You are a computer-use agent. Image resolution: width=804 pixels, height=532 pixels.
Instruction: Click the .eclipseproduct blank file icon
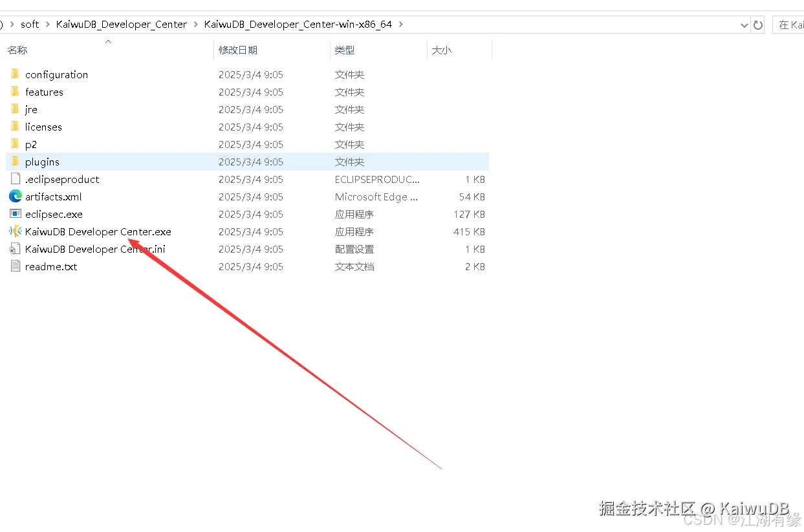16,179
